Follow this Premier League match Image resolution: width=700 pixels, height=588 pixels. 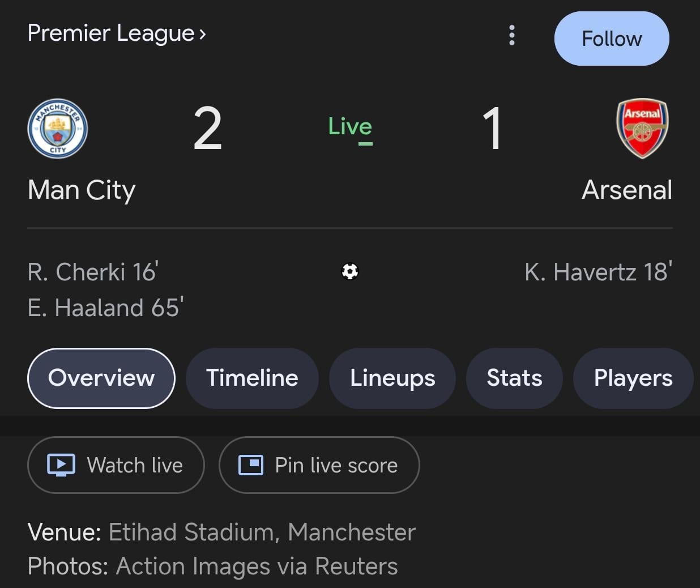612,39
